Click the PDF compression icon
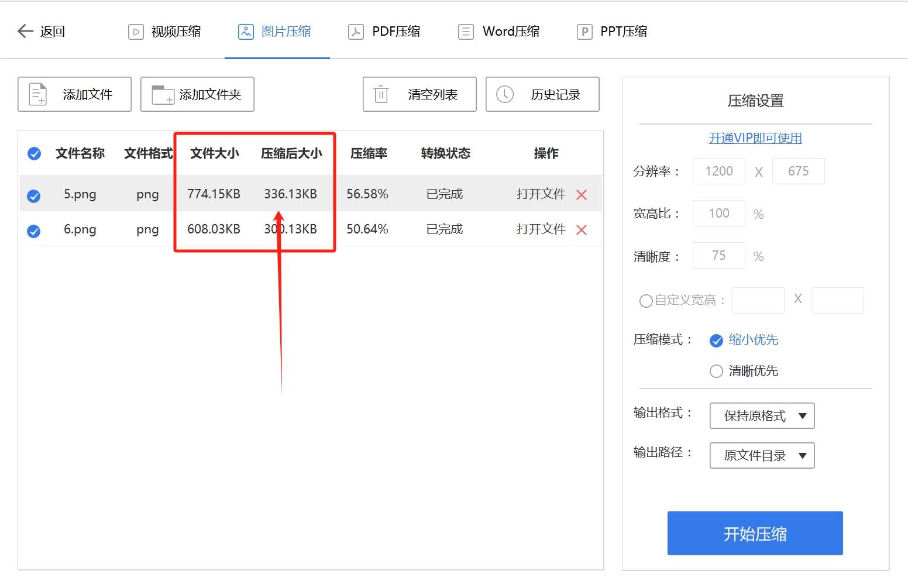Viewport: 908px width, 588px height. coord(356,32)
